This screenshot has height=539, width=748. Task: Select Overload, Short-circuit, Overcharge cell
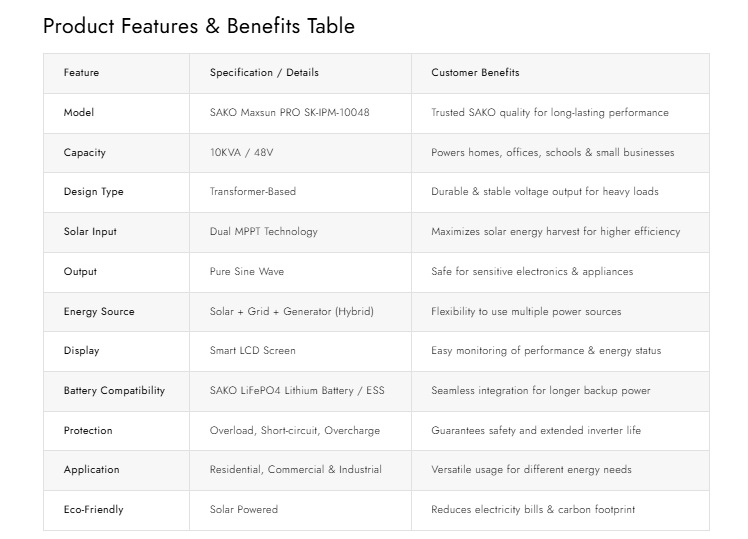tap(294, 431)
